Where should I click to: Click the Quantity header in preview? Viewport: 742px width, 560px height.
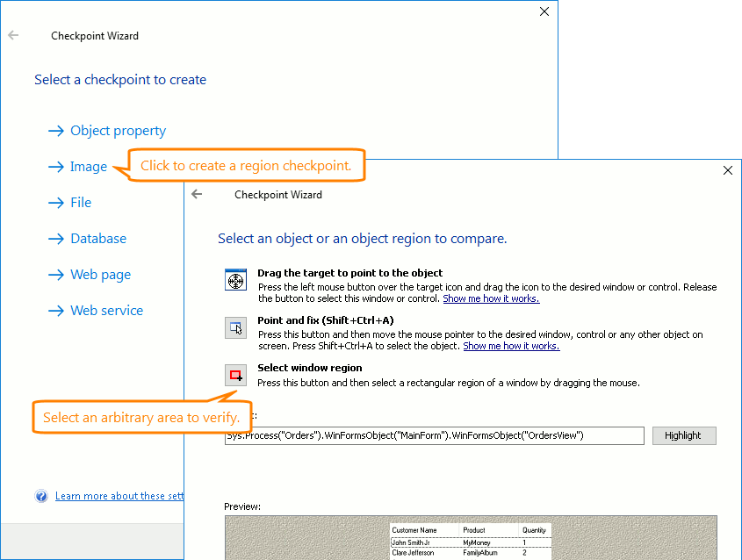(x=534, y=530)
